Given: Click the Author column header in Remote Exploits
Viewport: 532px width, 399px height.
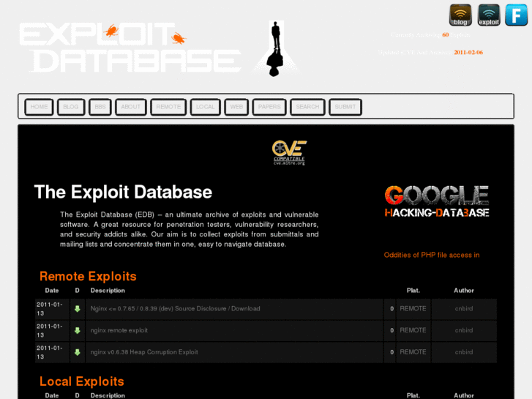Looking at the screenshot, I should tap(464, 291).
